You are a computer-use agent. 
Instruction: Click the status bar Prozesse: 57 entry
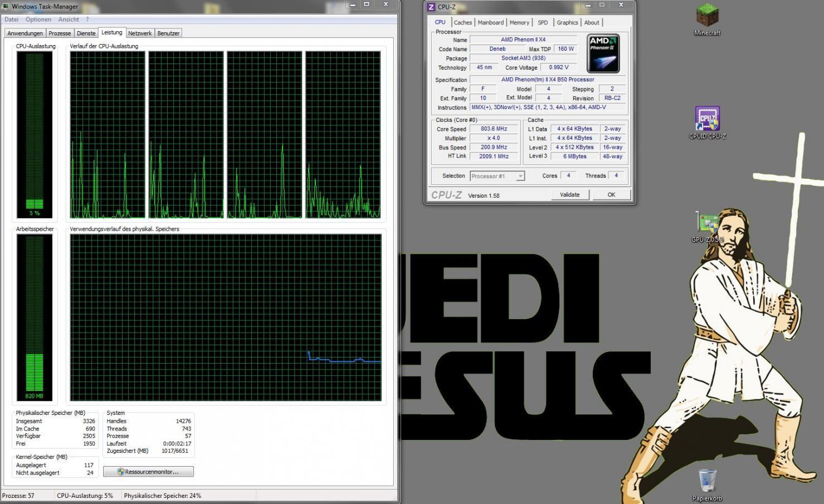(18, 496)
